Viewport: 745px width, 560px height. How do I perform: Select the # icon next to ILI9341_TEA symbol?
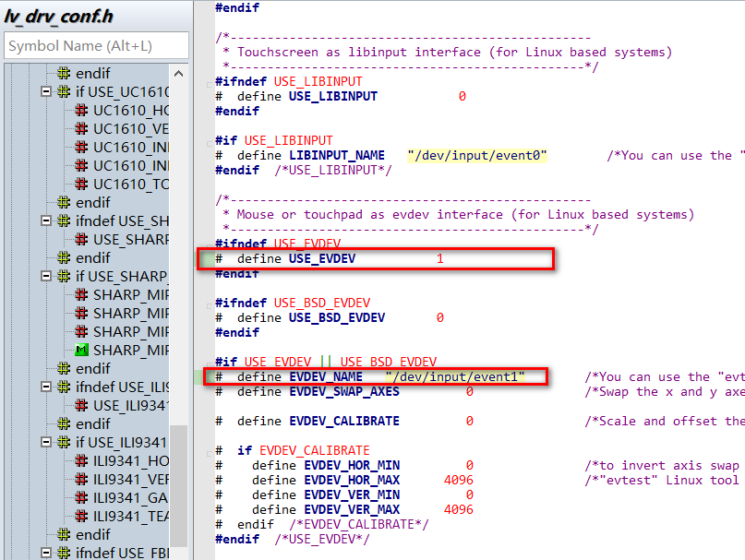pos(82,516)
